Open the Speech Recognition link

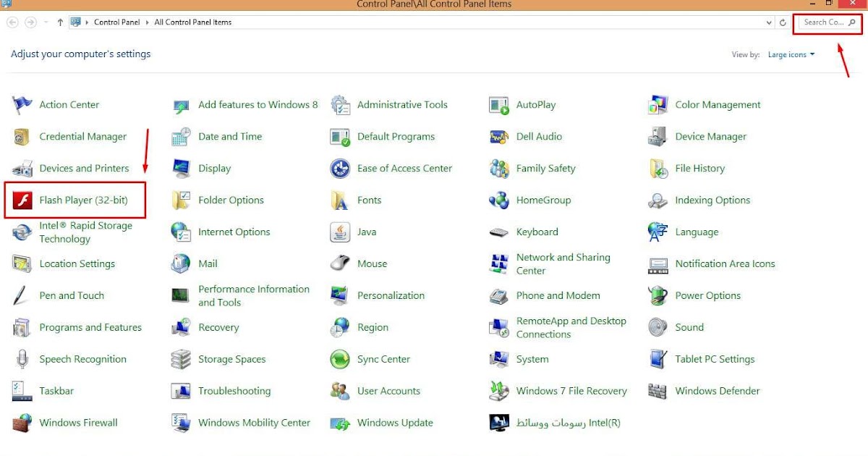pos(82,359)
